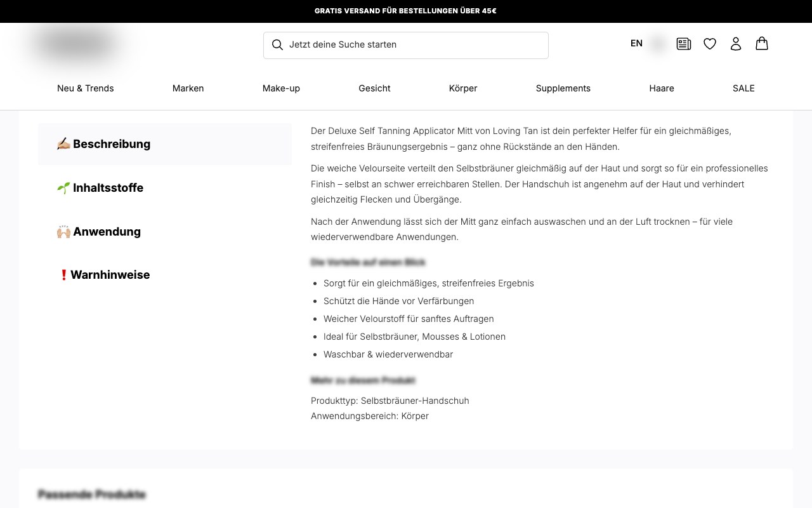812x508 pixels.
Task: Open the Haare menu
Action: 662,88
